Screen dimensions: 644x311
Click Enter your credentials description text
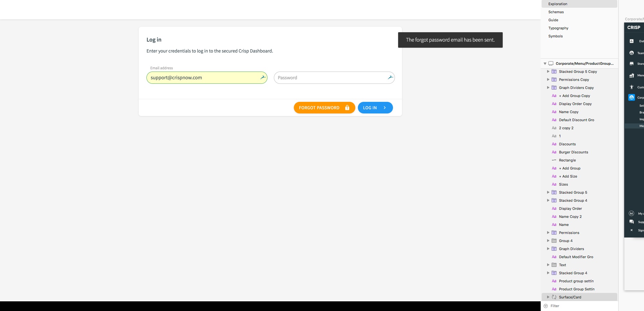click(x=210, y=51)
